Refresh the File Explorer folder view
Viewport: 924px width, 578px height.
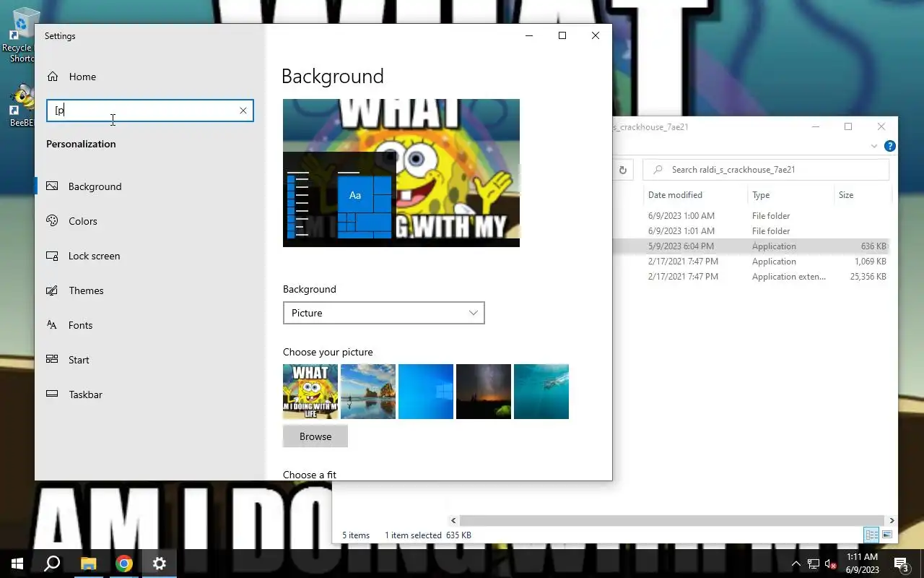pos(623,170)
